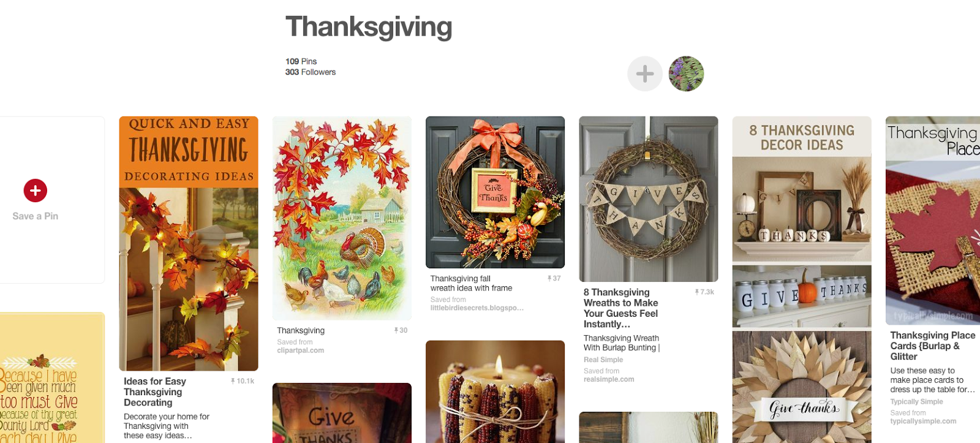
Task: Click the 30 repin count on Thanksgiving pin
Action: [401, 330]
